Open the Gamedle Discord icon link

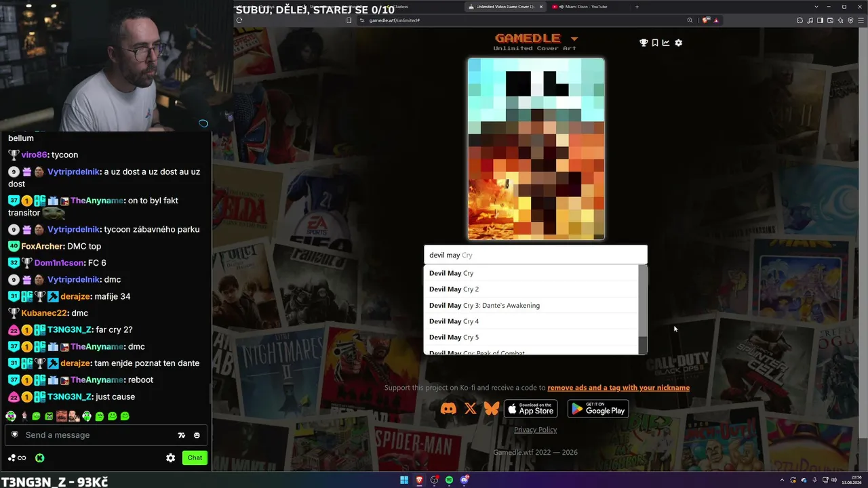pyautogui.click(x=448, y=409)
